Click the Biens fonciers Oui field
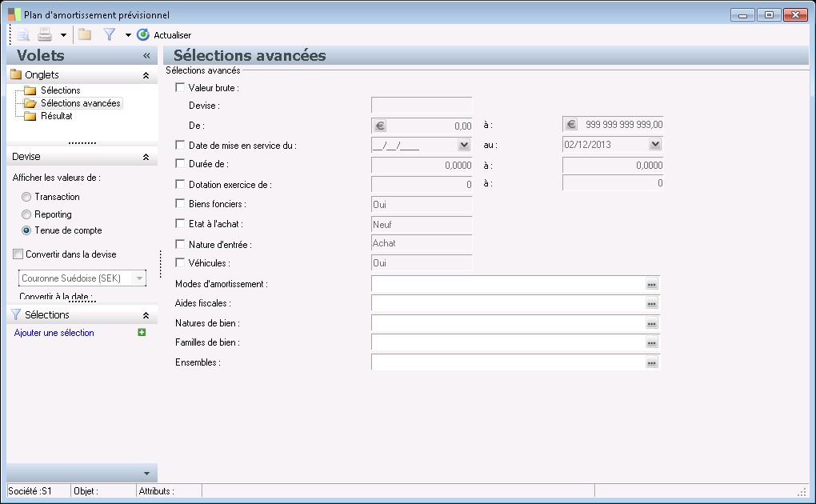816x504 pixels. point(422,205)
